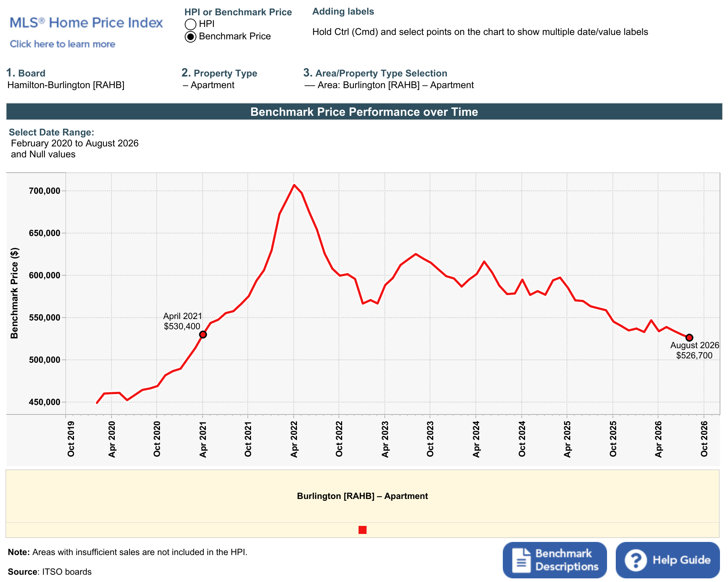
Task: Click the Benchmark Descriptions button
Action: (555, 560)
